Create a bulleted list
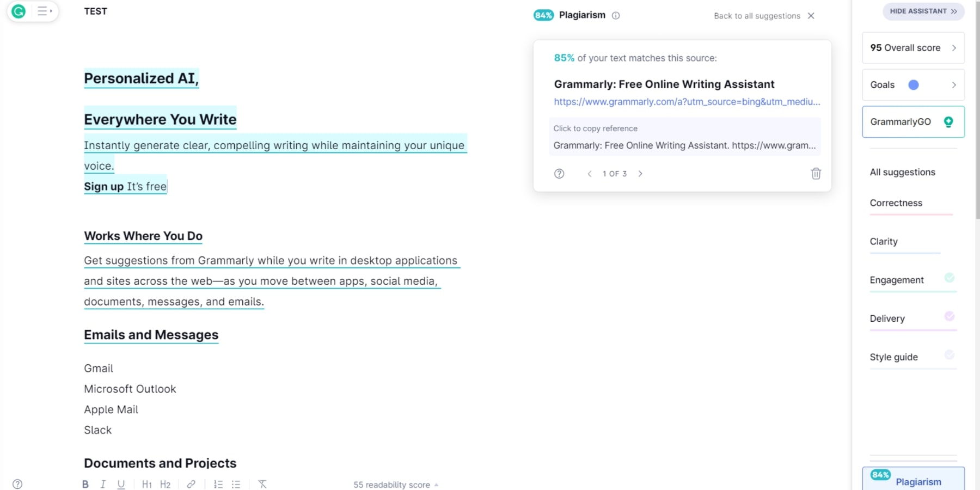The image size is (980, 490). click(x=236, y=483)
